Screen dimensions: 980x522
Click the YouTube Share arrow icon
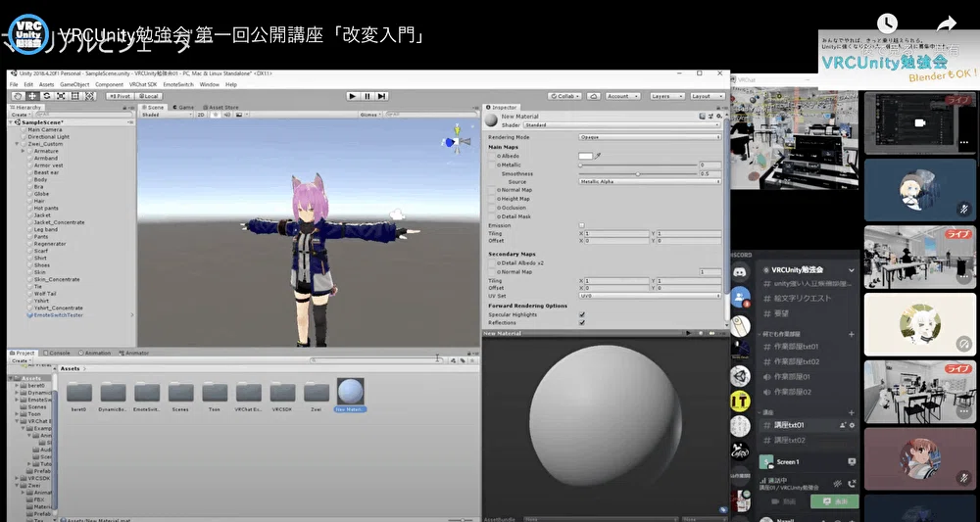pos(947,24)
